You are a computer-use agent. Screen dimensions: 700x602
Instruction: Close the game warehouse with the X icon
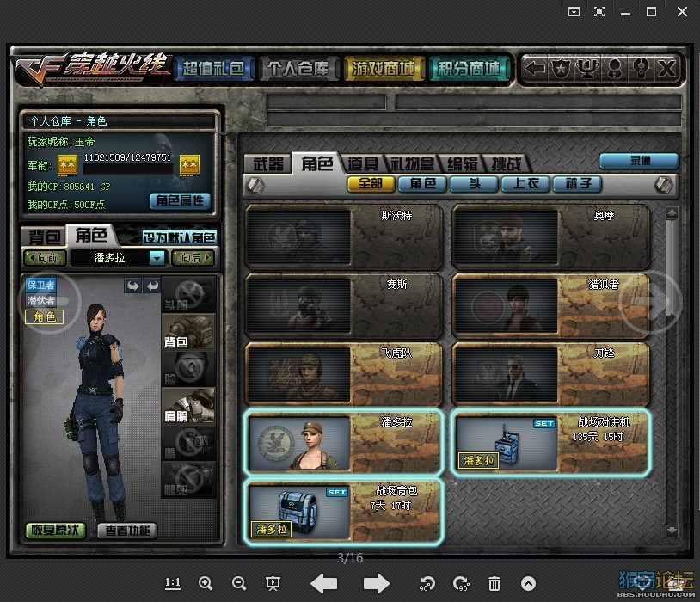click(x=666, y=68)
